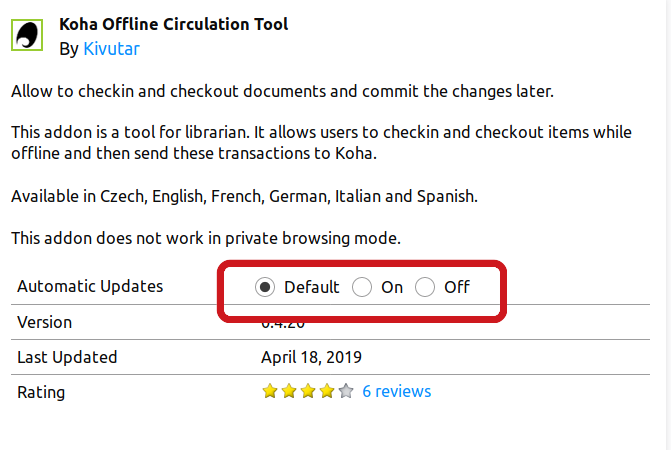Viewport: 671px width, 450px height.
Task: Click the 'Allow to checkin and checkout' summary
Action: (x=282, y=91)
